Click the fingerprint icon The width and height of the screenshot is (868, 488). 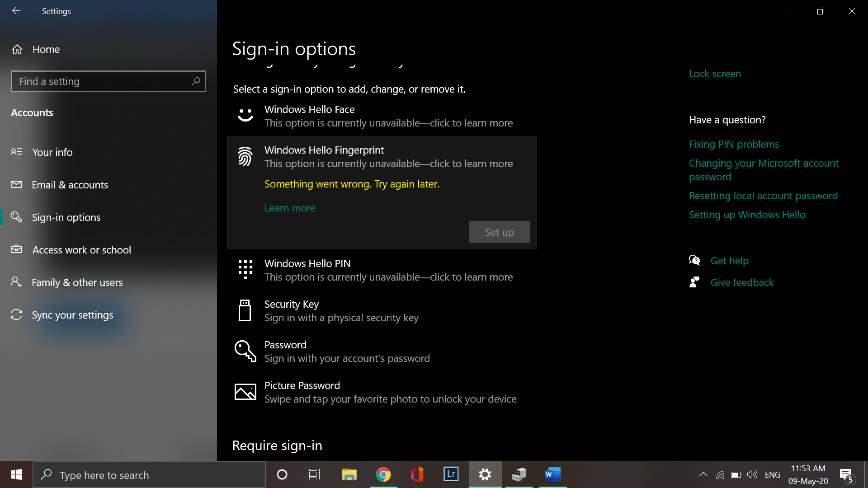point(245,156)
